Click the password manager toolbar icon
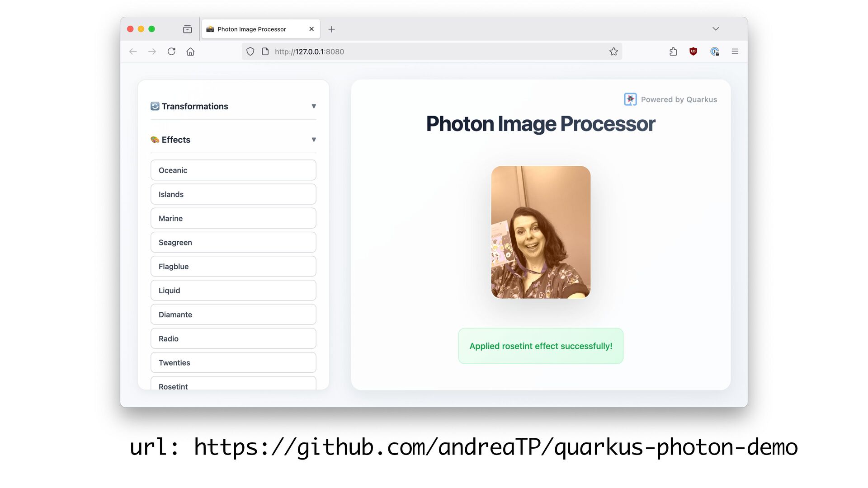This screenshot has width=868, height=488. coord(714,52)
